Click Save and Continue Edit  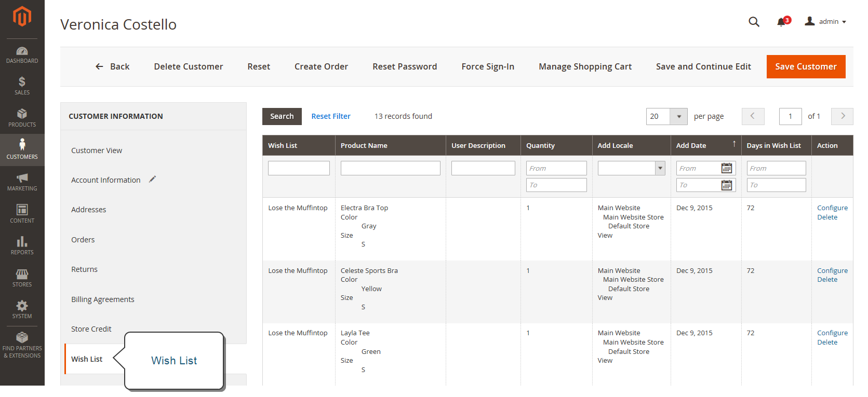point(703,66)
